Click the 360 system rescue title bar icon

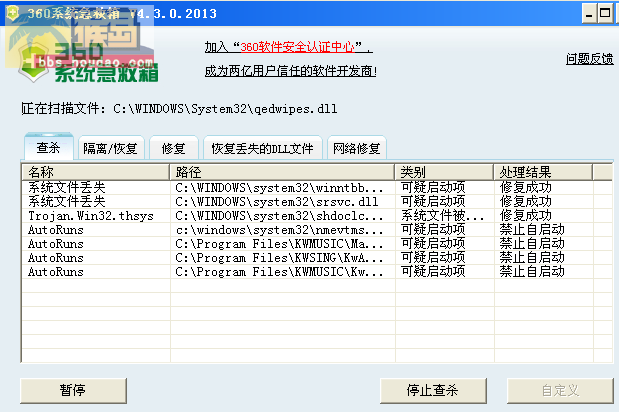13,13
